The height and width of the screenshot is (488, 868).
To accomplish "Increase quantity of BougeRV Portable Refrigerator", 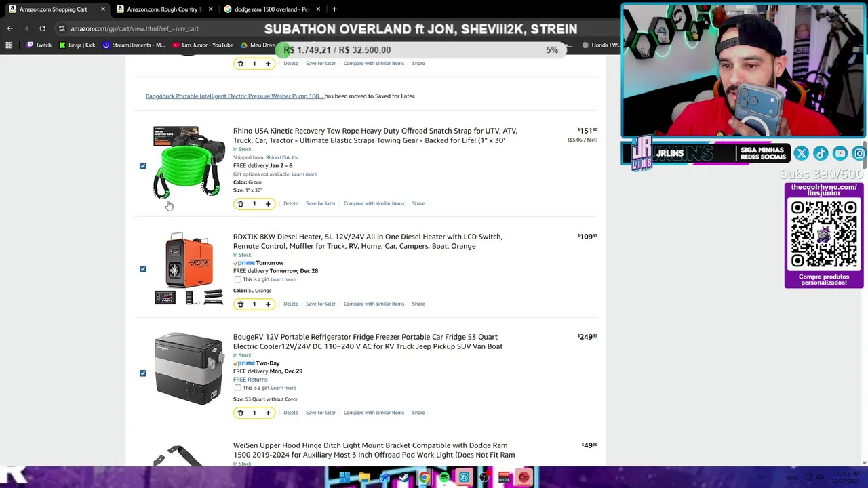I will [268, 413].
